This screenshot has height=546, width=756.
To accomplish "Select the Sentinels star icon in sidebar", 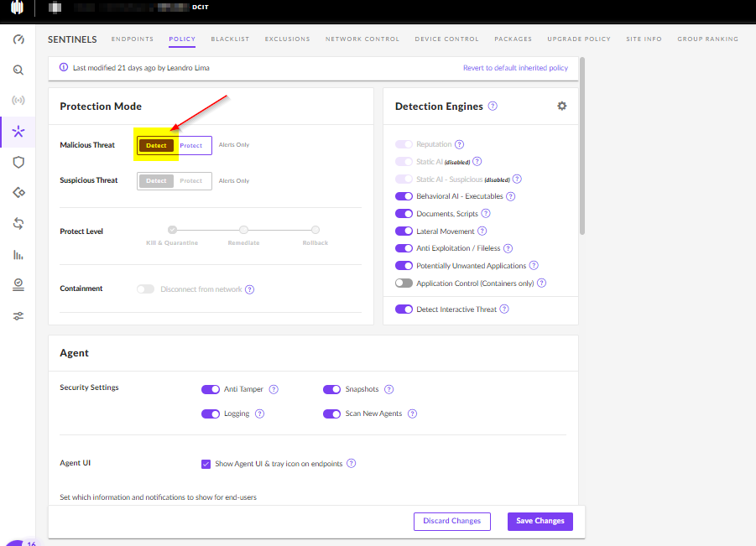I will coord(18,132).
